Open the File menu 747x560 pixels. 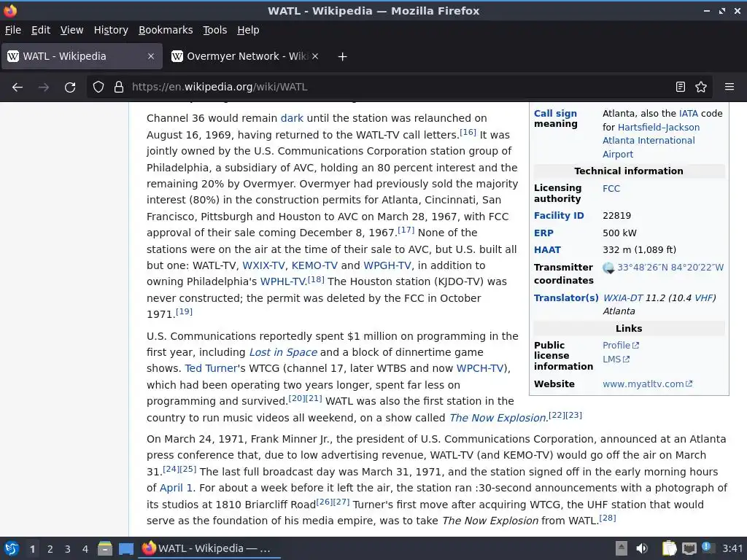point(13,30)
